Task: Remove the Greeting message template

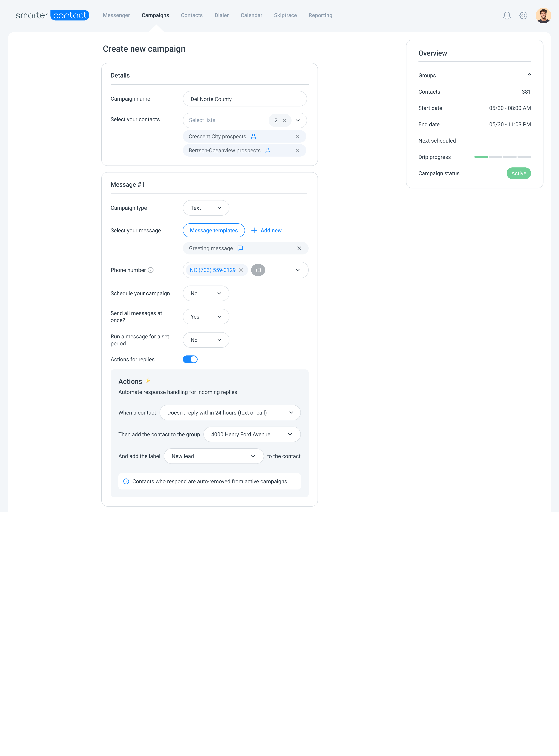Action: click(x=299, y=248)
